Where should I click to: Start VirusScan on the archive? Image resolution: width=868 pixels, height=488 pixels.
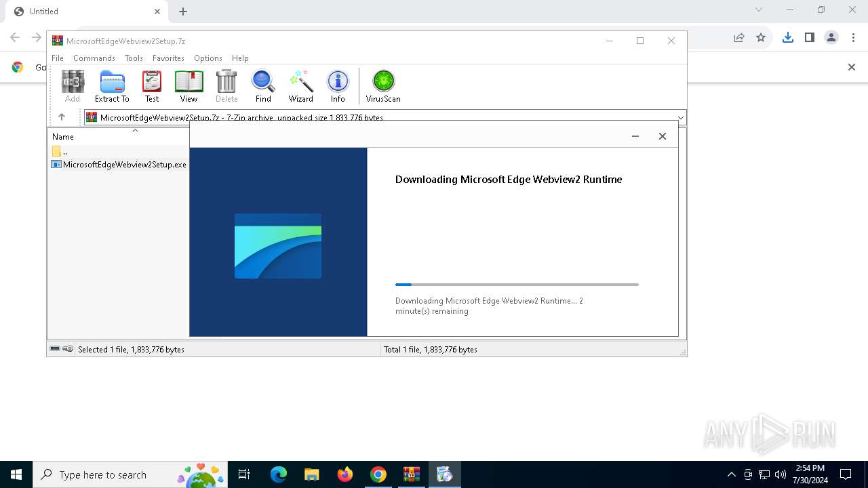click(383, 86)
